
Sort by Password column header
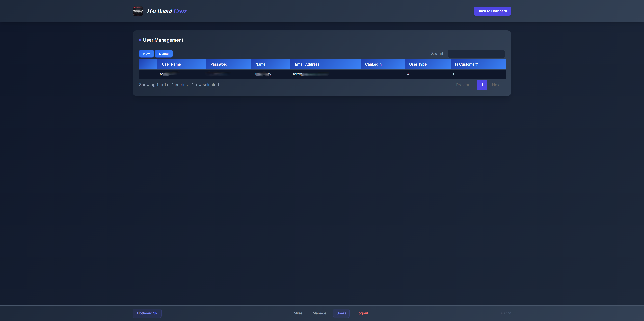[219, 64]
